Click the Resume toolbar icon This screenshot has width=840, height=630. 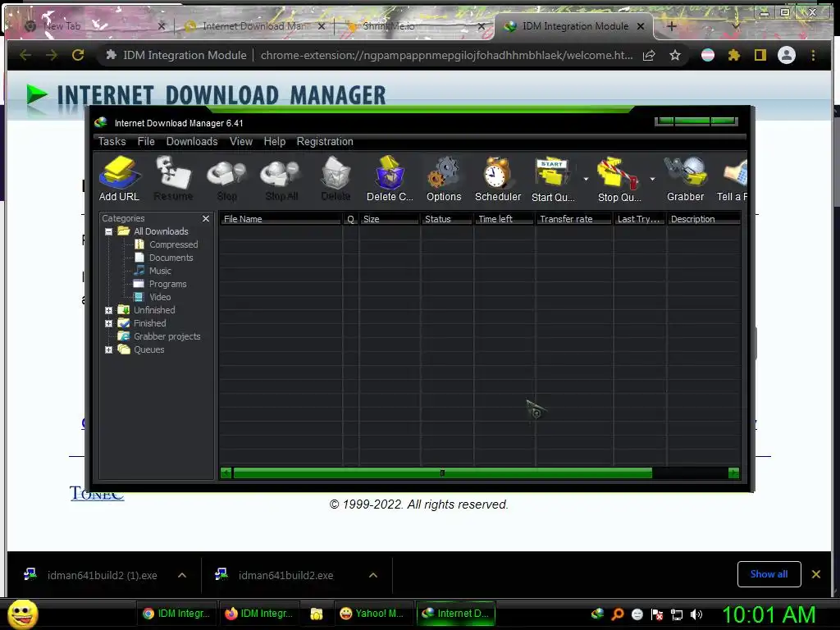click(x=173, y=179)
